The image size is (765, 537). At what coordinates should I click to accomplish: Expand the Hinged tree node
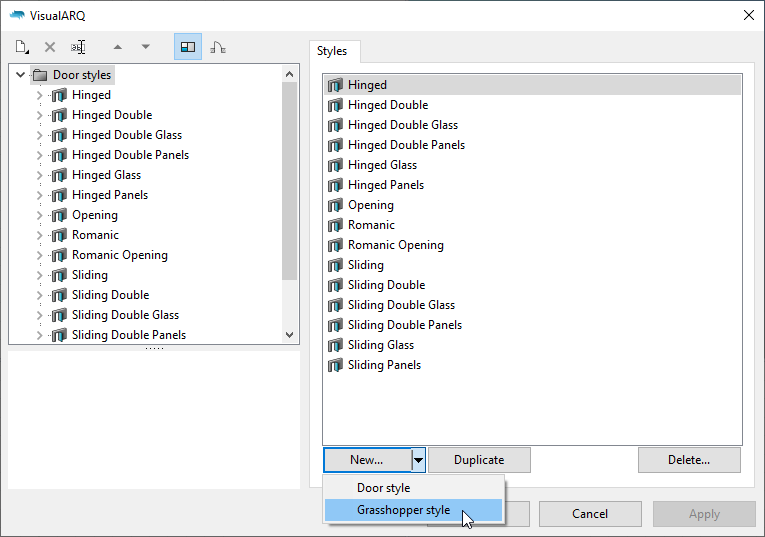(40, 95)
